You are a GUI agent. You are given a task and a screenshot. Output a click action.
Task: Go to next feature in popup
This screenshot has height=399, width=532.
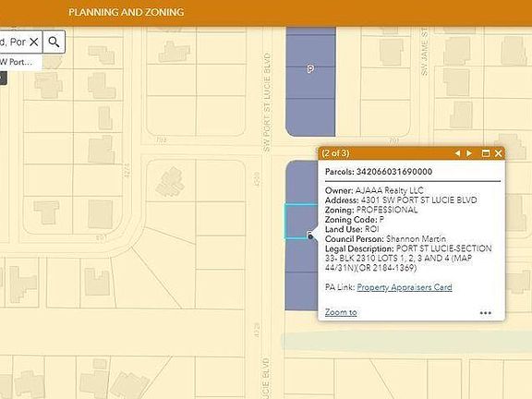pos(469,153)
